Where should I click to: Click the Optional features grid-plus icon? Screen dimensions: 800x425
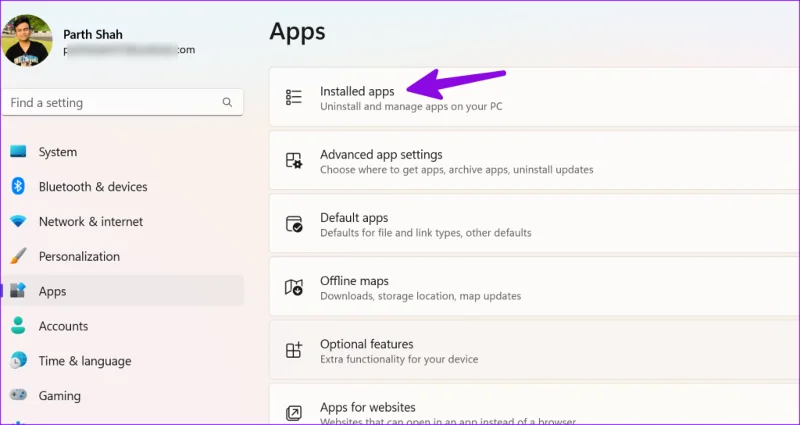(x=294, y=350)
